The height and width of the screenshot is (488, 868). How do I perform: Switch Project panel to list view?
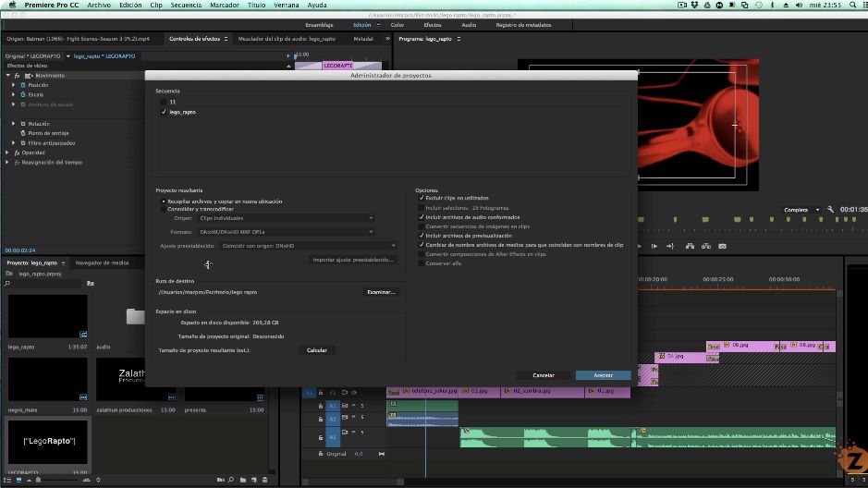point(7,480)
